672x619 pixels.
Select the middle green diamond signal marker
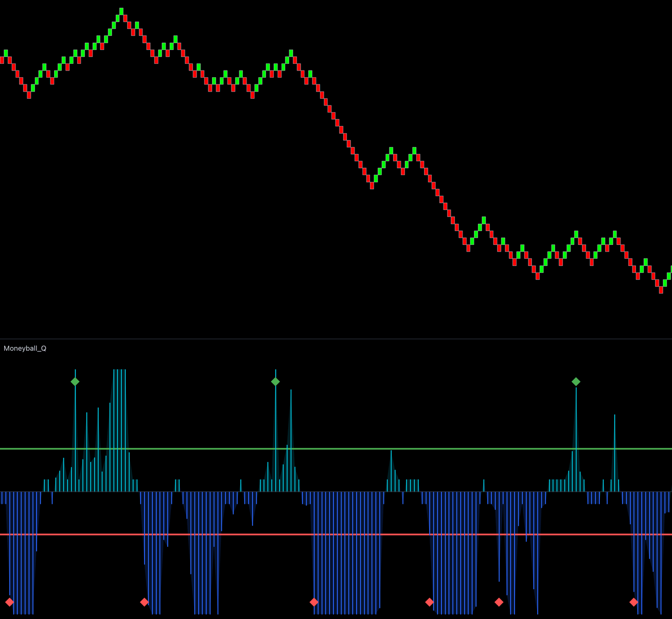[x=276, y=382]
